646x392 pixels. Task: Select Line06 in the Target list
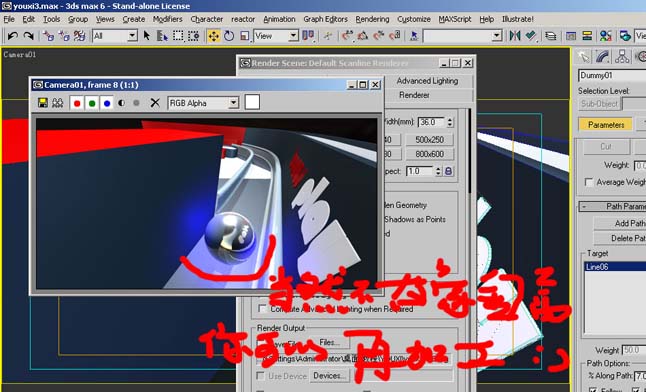tap(616, 267)
